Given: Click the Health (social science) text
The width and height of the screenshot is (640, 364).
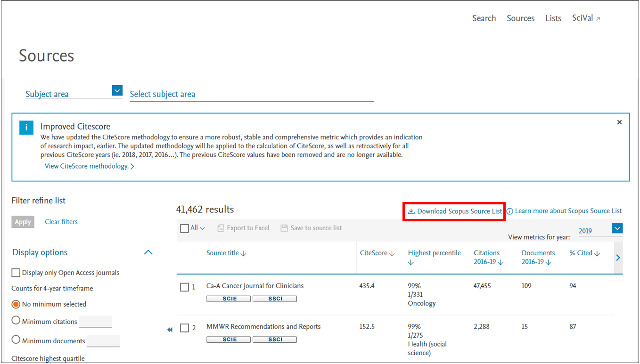Looking at the screenshot, I should tap(427, 348).
